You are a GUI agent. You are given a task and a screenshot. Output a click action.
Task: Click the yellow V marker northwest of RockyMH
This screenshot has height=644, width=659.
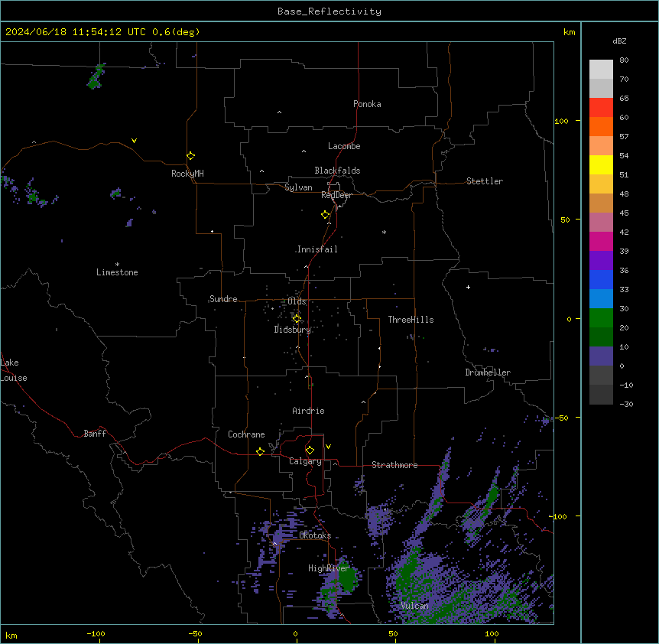pyautogui.click(x=134, y=141)
